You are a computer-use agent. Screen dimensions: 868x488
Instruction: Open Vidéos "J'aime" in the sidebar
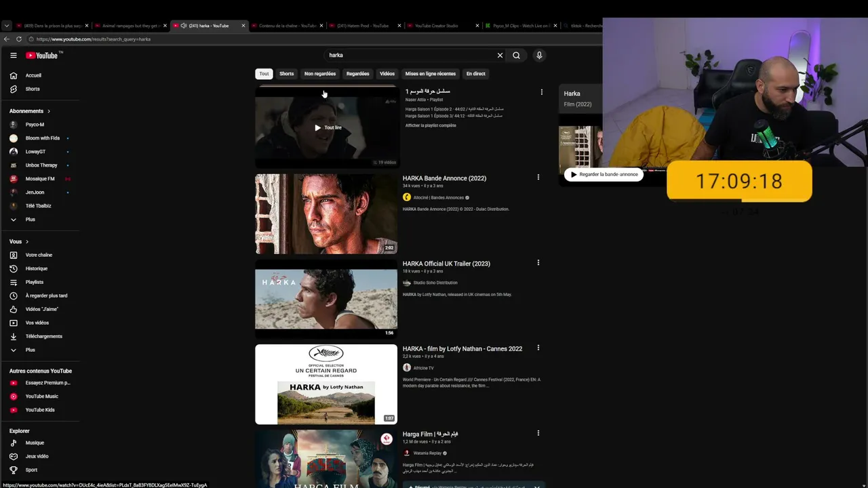41,309
